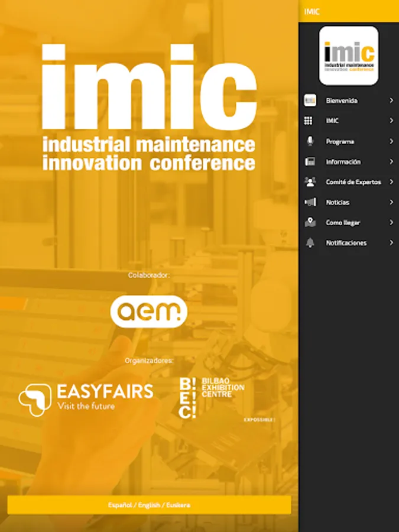Expand the Notificaciones chevron arrow
Screen dimensions: 399x532
(391, 243)
